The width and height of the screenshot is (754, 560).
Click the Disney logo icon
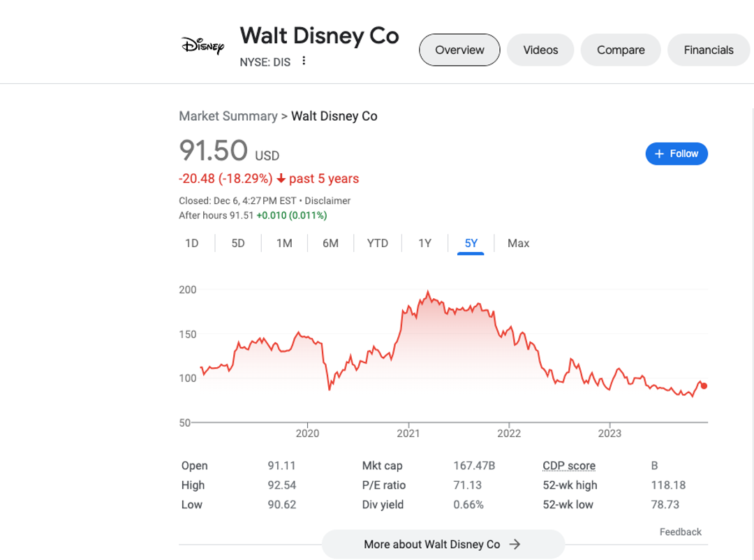[202, 46]
